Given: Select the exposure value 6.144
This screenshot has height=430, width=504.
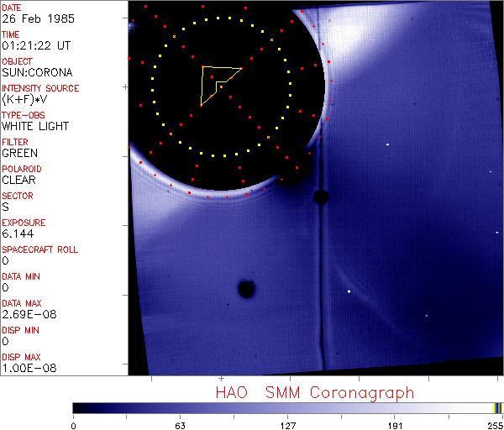Looking at the screenshot, I should click(18, 233).
